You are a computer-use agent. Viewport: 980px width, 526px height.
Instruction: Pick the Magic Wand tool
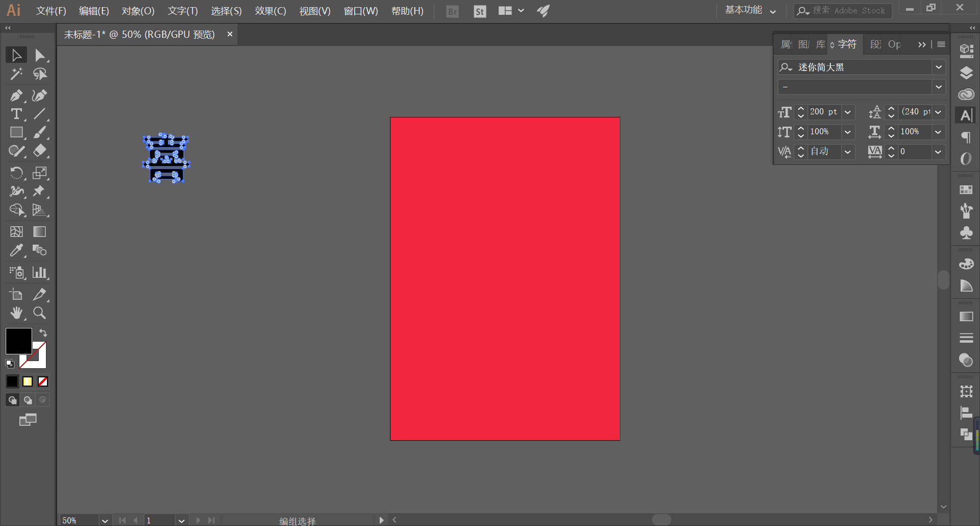click(x=16, y=74)
